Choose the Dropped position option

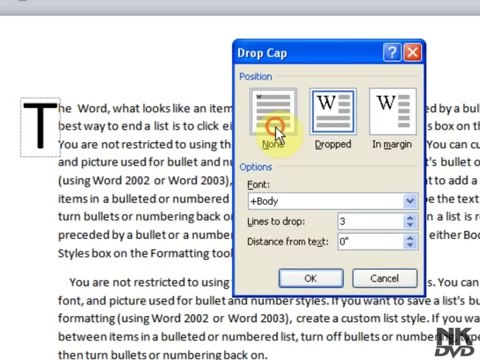pyautogui.click(x=333, y=112)
